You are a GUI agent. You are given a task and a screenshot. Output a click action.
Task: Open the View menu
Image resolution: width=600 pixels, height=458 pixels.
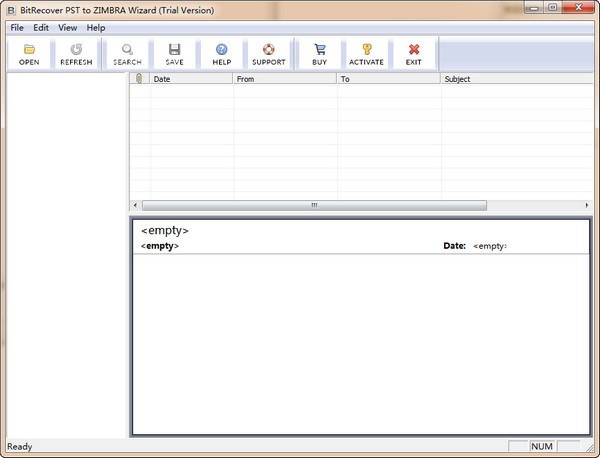point(68,28)
